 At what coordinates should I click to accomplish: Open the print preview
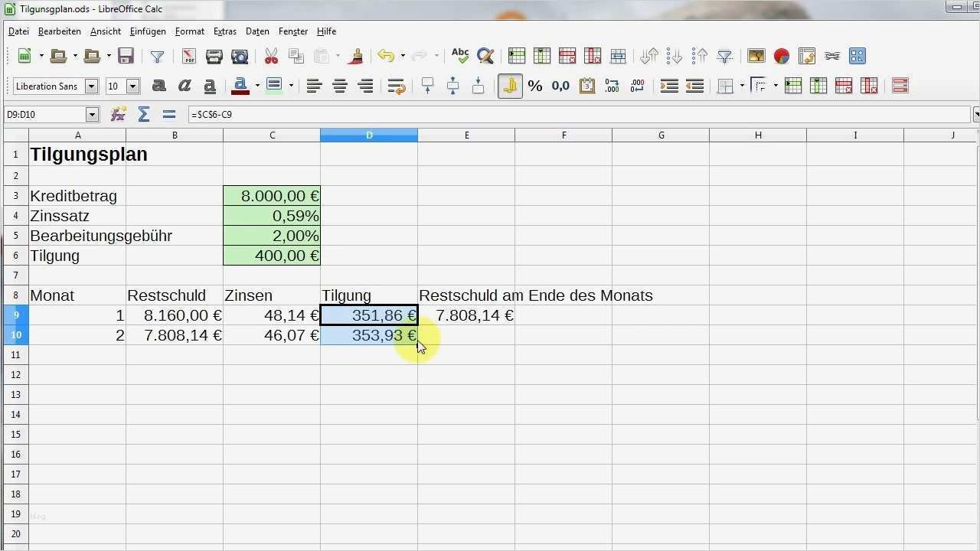240,56
